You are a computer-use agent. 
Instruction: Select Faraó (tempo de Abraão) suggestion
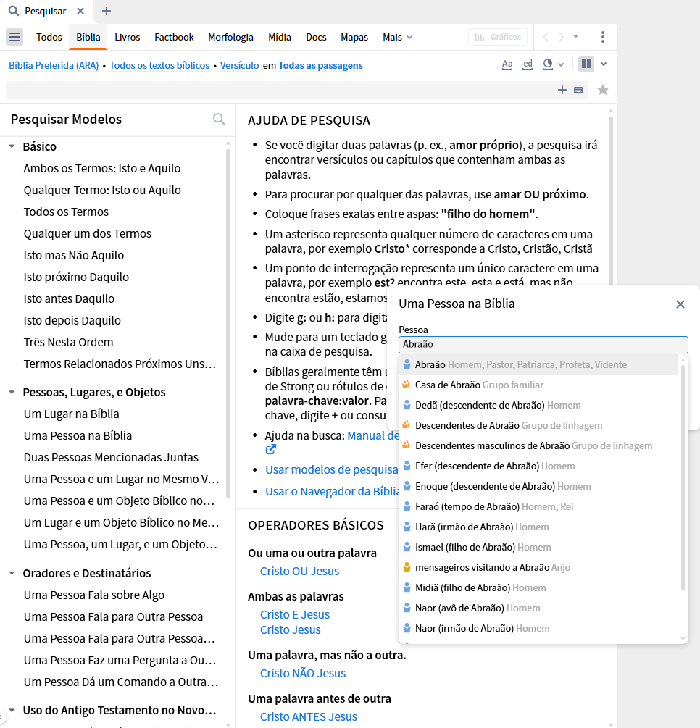[538, 506]
